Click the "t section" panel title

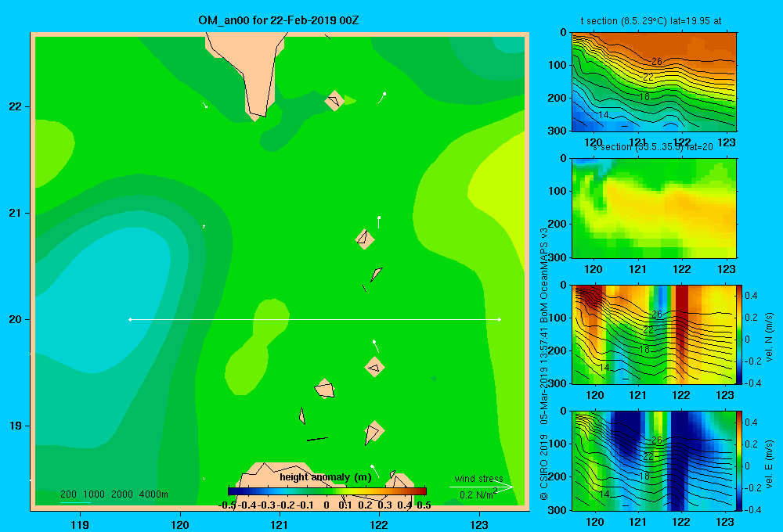point(651,21)
